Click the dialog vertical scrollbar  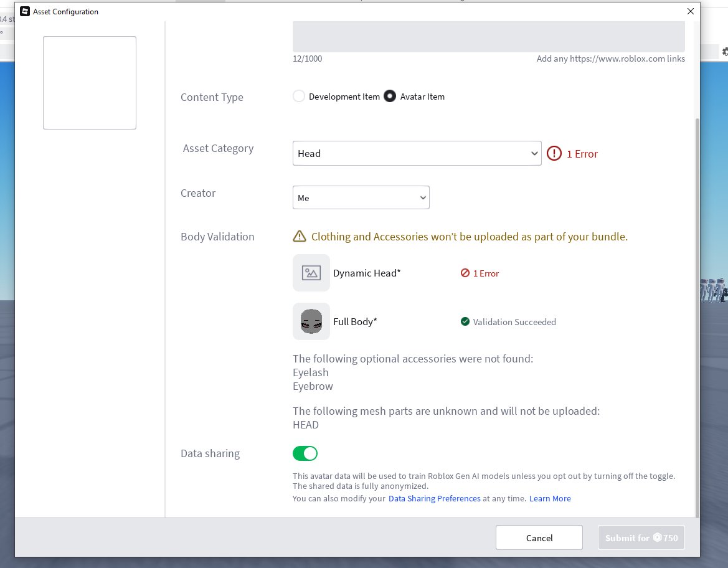697,318
